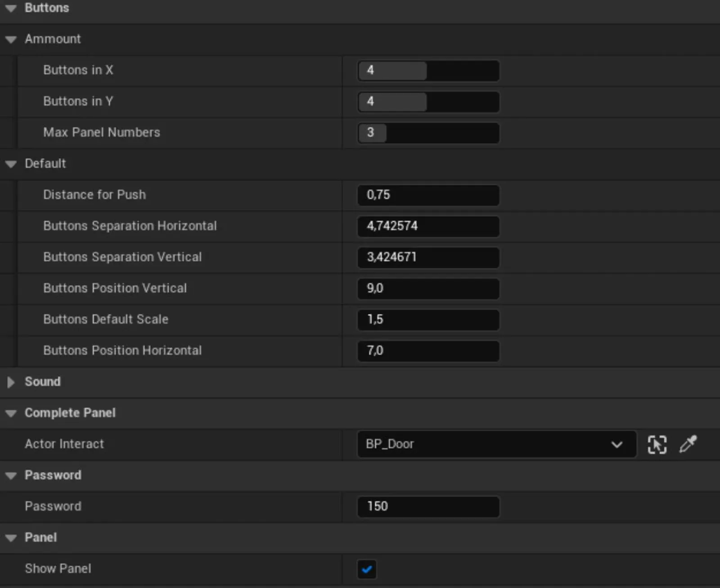The height and width of the screenshot is (588, 720).
Task: Collapse the Panel section
Action: coord(10,538)
